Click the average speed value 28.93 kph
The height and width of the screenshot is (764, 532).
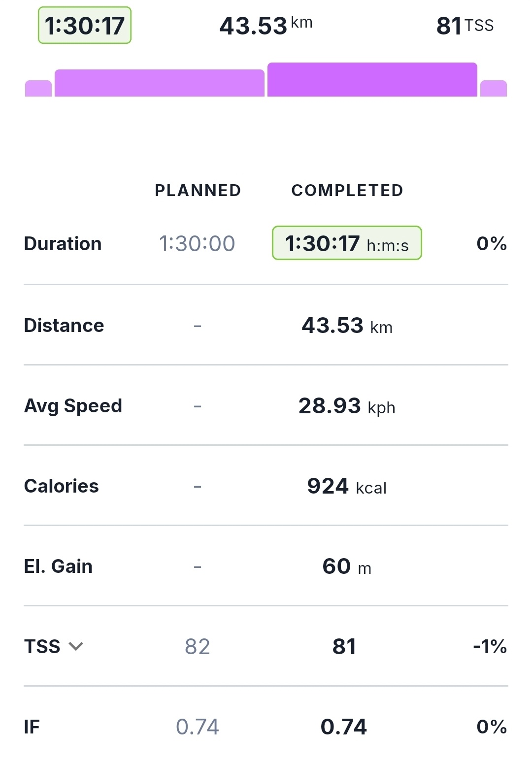click(347, 406)
